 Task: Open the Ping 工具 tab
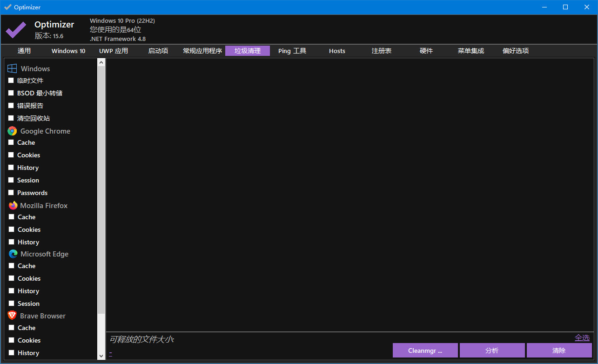click(x=292, y=51)
